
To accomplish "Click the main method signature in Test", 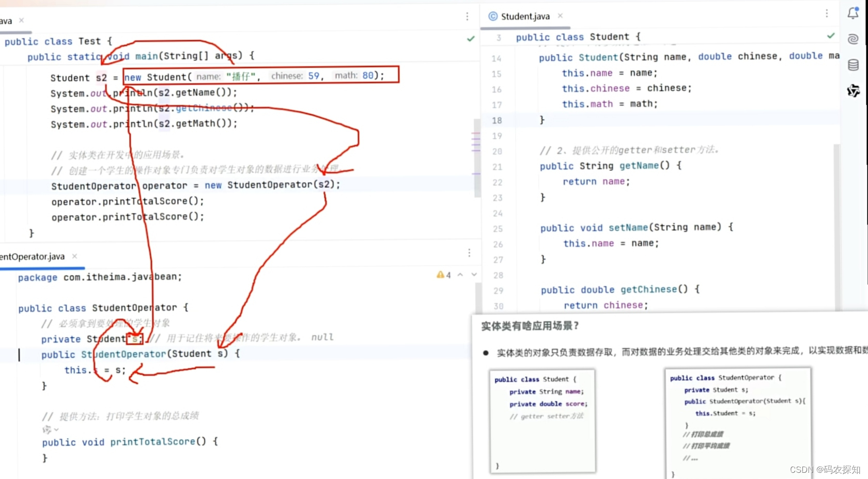I will [141, 56].
